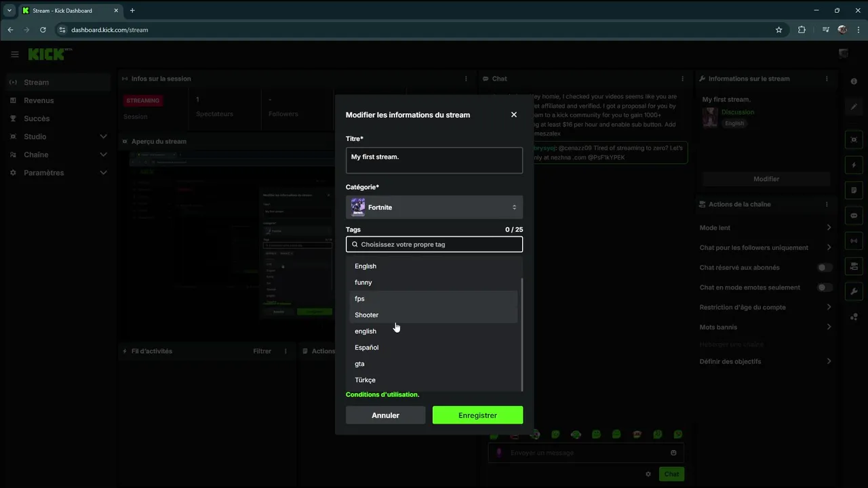Expand the Mots bannis option

click(829, 327)
